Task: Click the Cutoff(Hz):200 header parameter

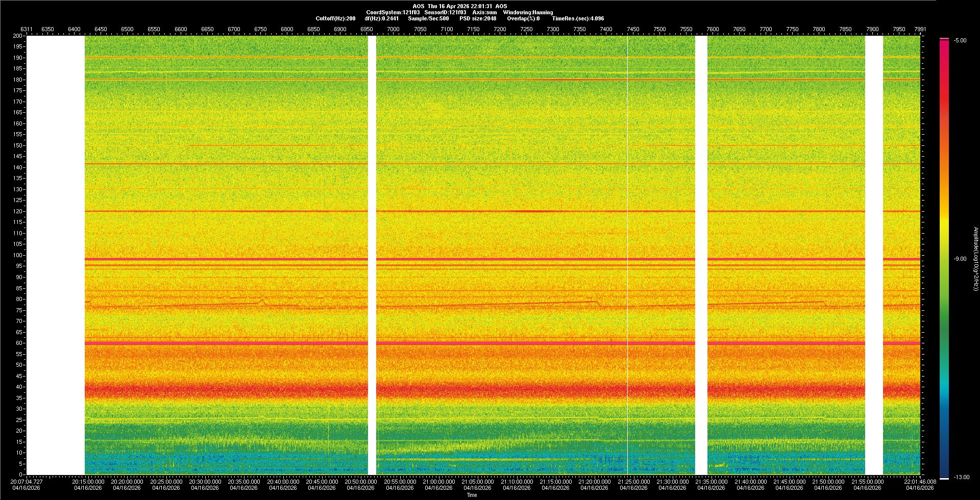Action: (335, 18)
